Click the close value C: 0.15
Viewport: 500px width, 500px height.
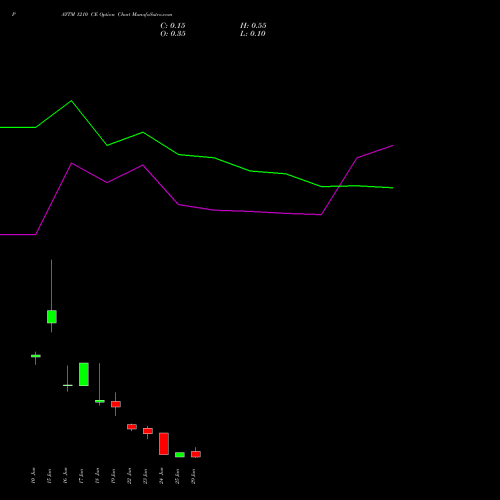point(173,26)
